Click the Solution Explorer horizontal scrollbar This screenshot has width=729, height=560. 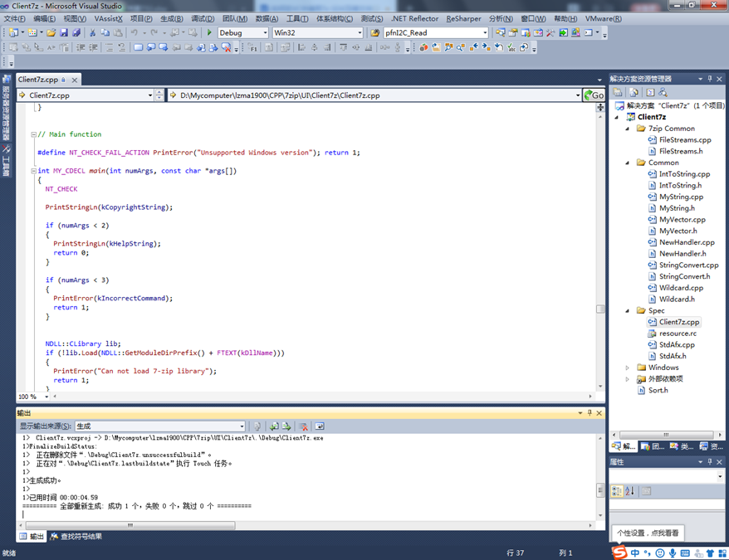pos(666,435)
